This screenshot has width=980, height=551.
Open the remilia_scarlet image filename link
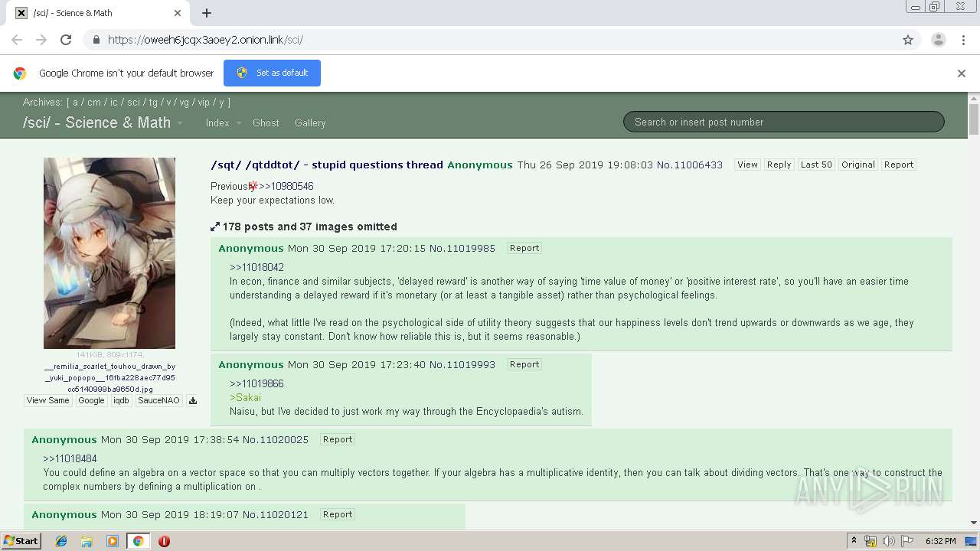click(109, 377)
